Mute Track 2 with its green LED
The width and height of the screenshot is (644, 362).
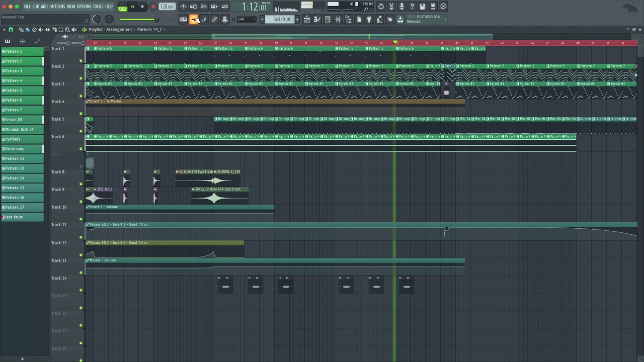click(80, 78)
